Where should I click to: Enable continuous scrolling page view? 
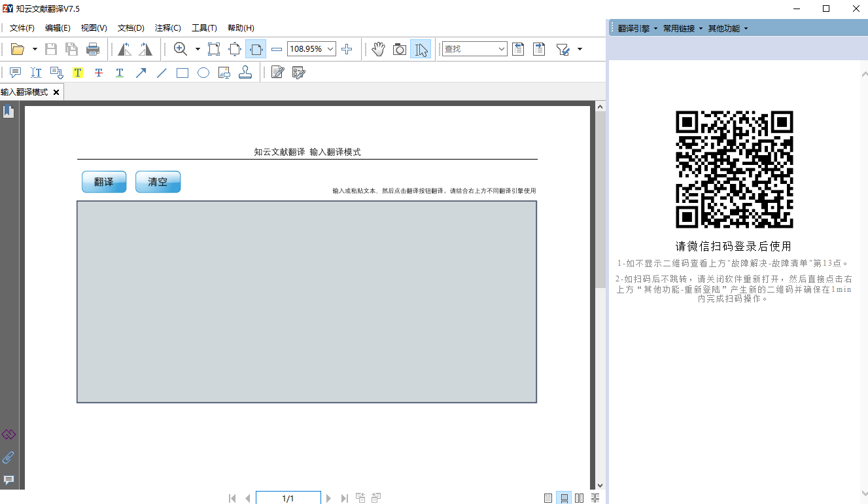(563, 498)
